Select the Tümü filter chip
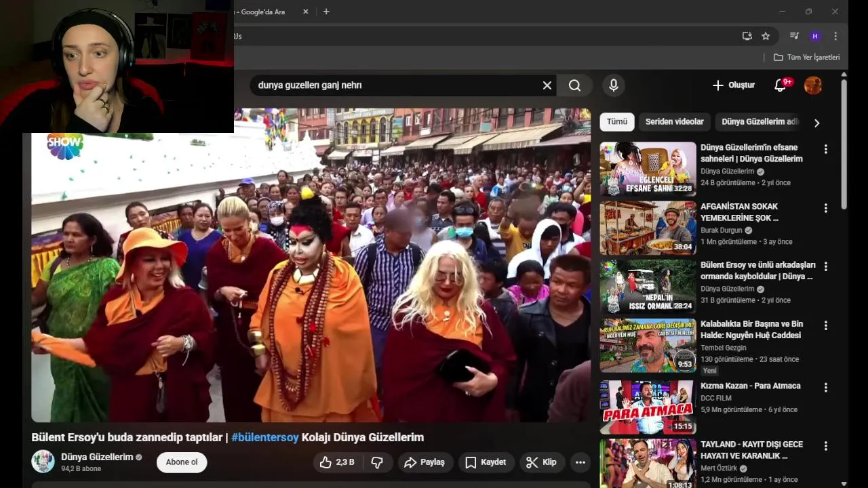The width and height of the screenshot is (868, 488). click(x=617, y=122)
